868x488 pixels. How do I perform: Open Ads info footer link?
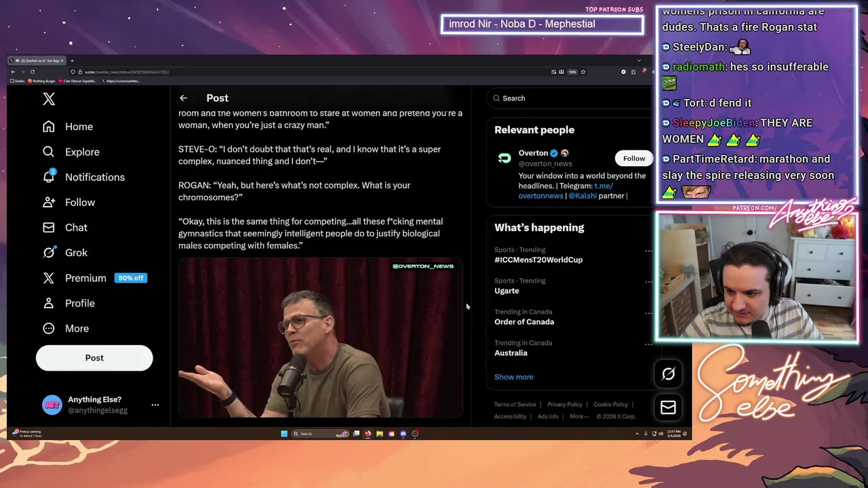click(x=548, y=416)
